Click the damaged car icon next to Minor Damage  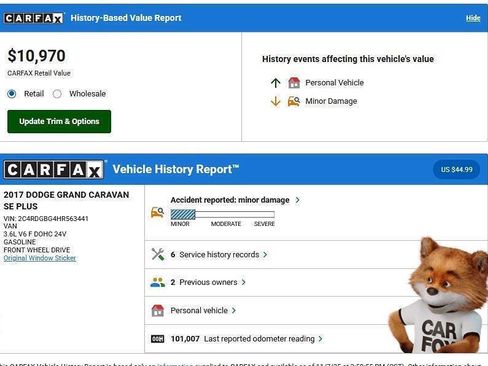tap(294, 101)
